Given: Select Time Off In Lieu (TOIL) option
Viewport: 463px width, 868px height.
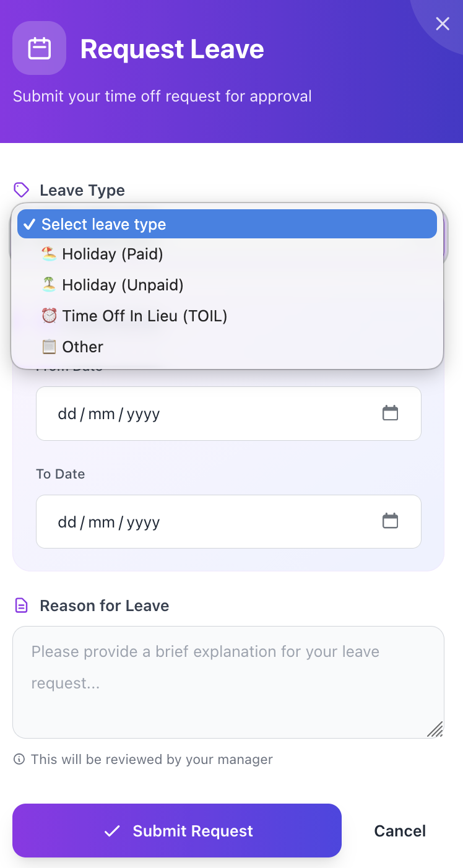Looking at the screenshot, I should click(x=145, y=315).
